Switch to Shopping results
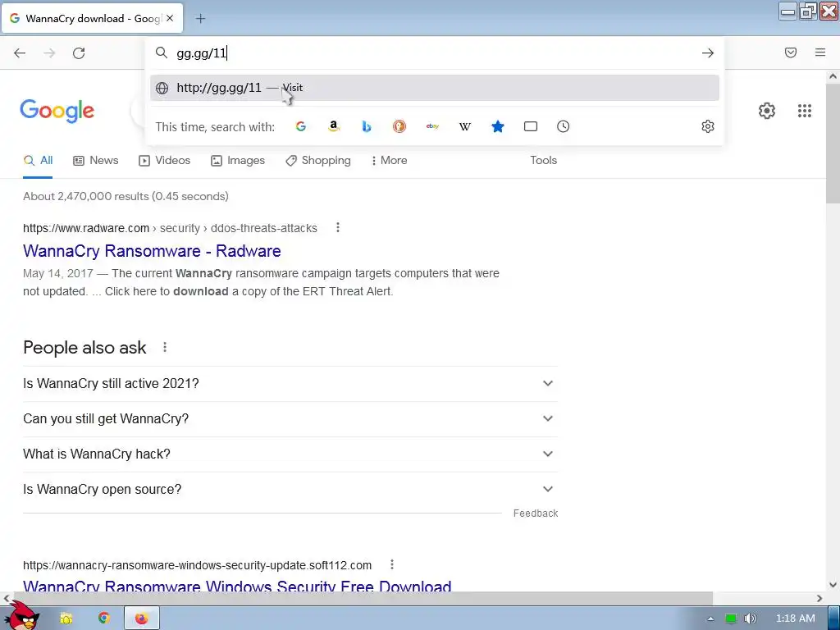Image resolution: width=840 pixels, height=630 pixels. click(318, 161)
